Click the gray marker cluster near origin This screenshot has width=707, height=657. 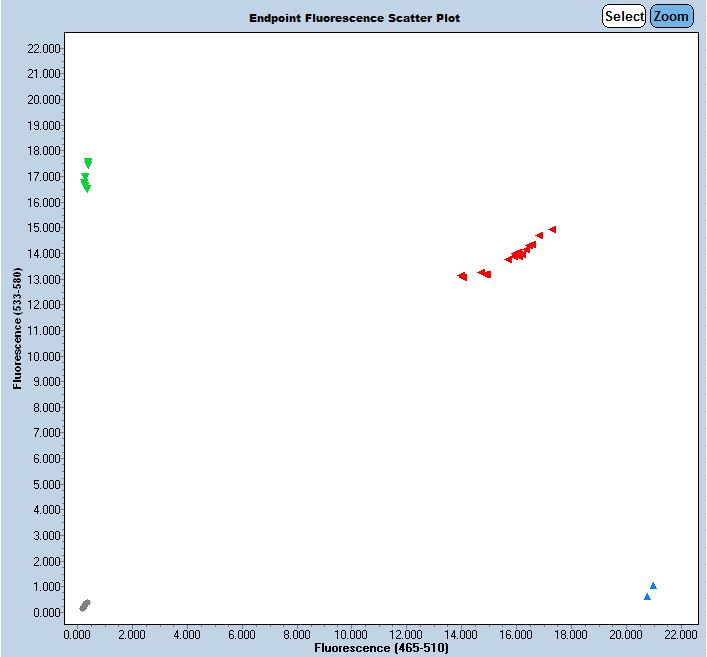click(85, 605)
